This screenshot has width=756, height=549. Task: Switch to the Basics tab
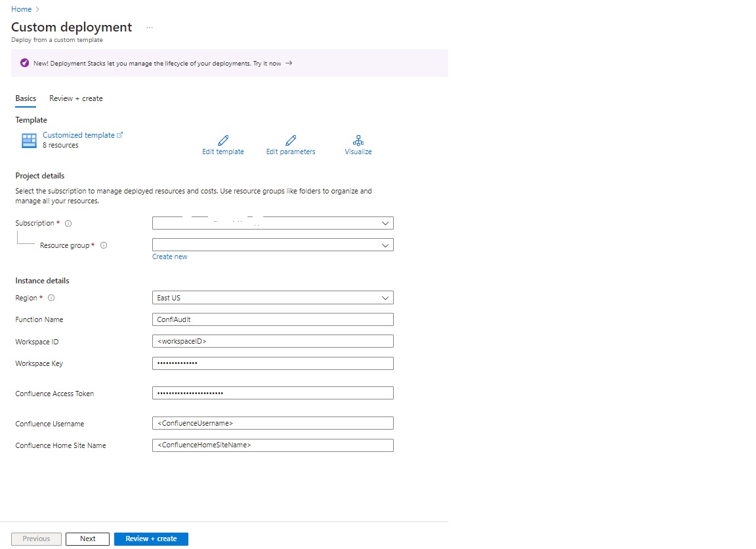(26, 98)
